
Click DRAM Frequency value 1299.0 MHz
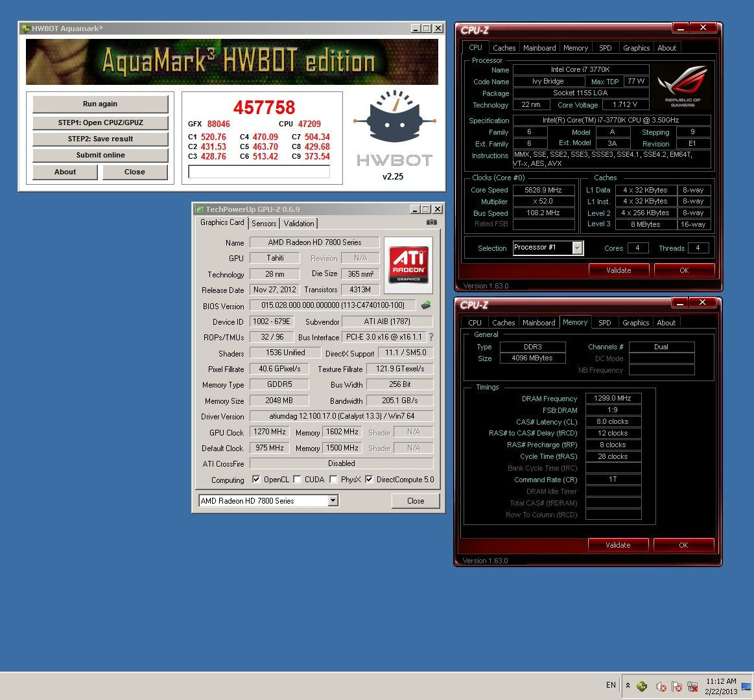coord(613,398)
